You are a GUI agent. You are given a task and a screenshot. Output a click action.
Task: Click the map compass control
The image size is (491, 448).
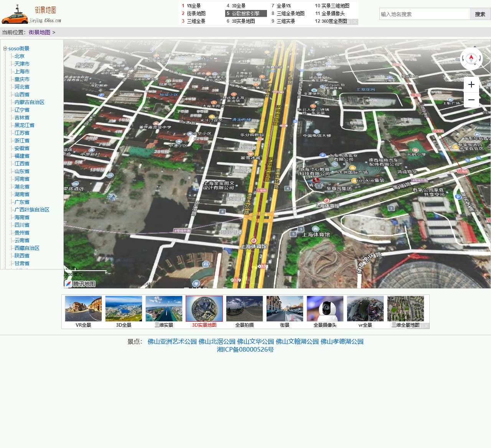click(471, 58)
